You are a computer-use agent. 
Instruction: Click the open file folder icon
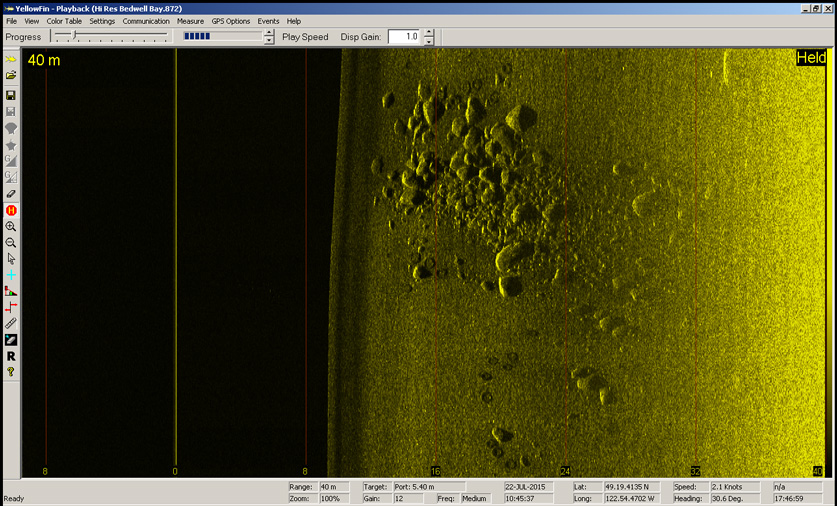click(x=11, y=76)
